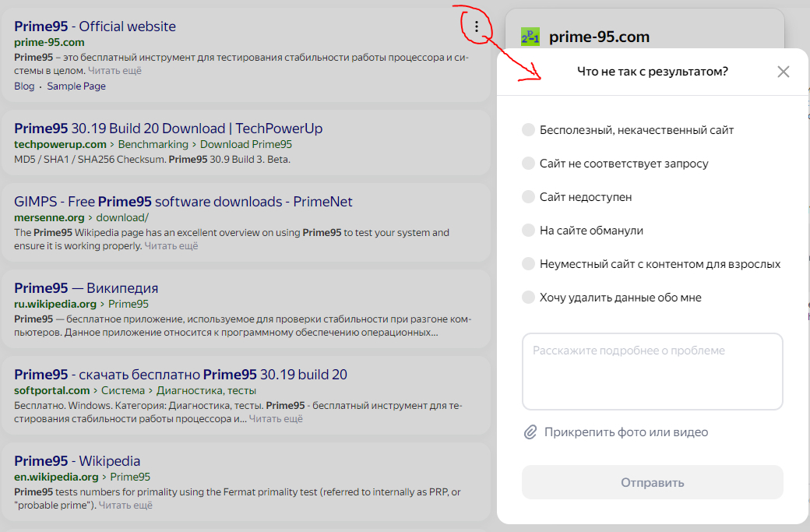810x532 pixels.
Task: Expand 'Читать ещё' in GIMPS mersenne.org snippet
Action: click(171, 246)
